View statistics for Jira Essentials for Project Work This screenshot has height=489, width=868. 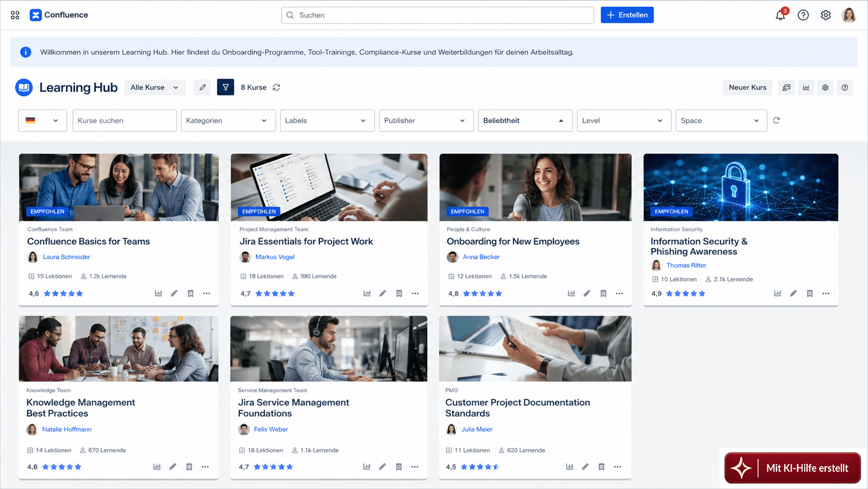point(367,294)
